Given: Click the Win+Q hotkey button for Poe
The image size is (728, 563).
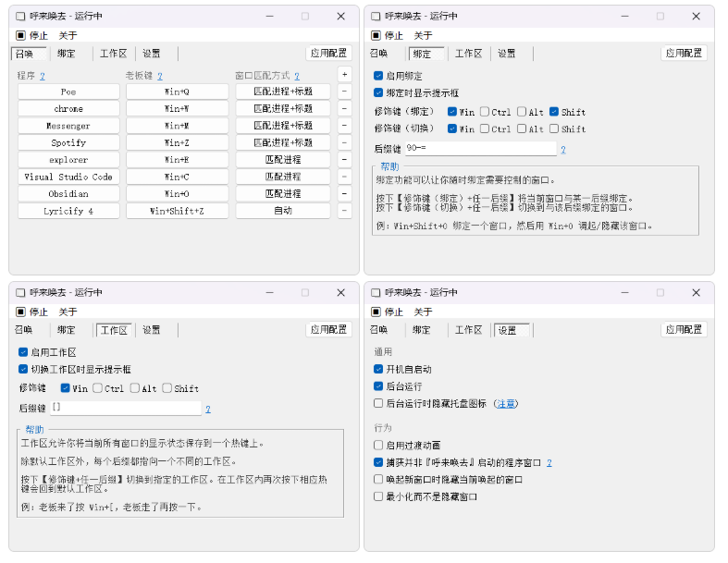Looking at the screenshot, I should pyautogui.click(x=177, y=92).
